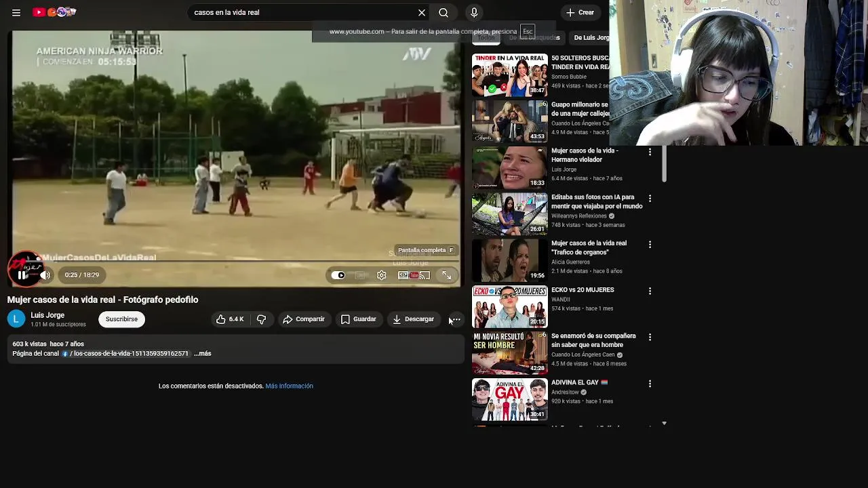Mute the video volume
Viewport: 868px width, 488px height.
pyautogui.click(x=45, y=274)
